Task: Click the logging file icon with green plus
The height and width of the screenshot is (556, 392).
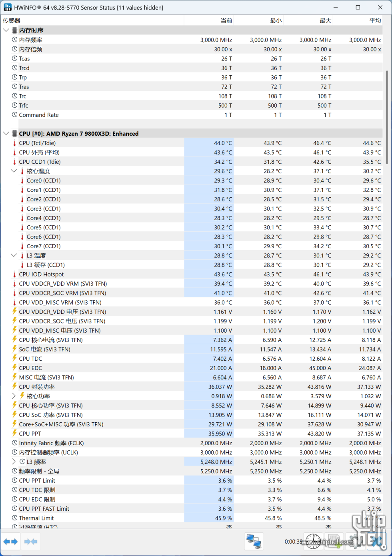Action: [x=334, y=542]
